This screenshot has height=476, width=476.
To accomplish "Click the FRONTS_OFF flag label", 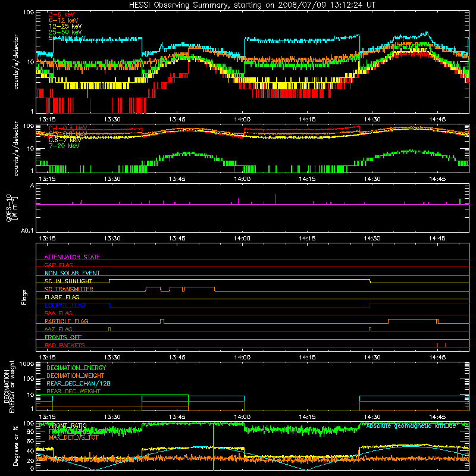I will 63,337.
